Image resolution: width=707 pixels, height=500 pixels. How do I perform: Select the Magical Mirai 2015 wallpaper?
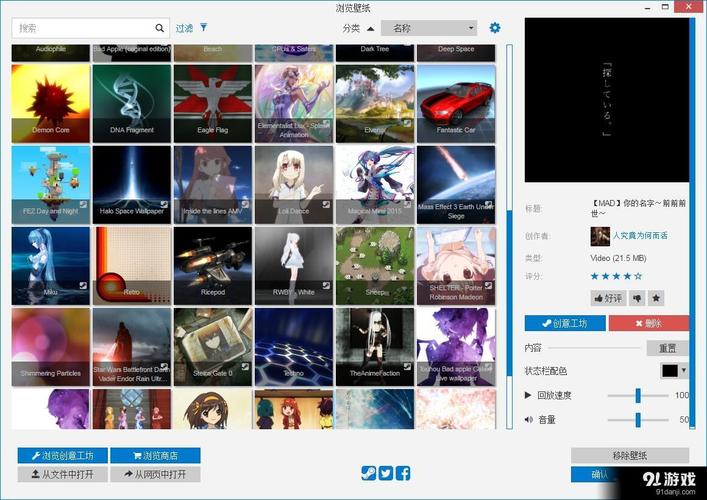[x=375, y=185]
